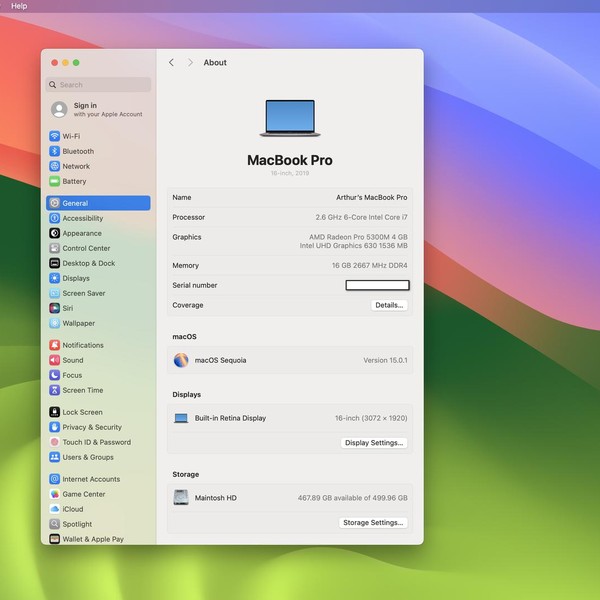The image size is (600, 600).
Task: Open Storage Settings… button
Action: coord(373,523)
